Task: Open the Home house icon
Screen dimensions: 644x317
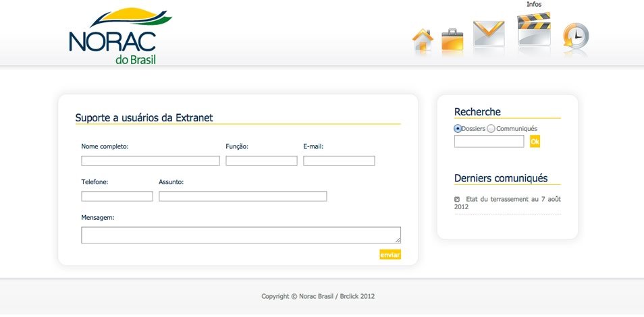Action: coord(423,40)
